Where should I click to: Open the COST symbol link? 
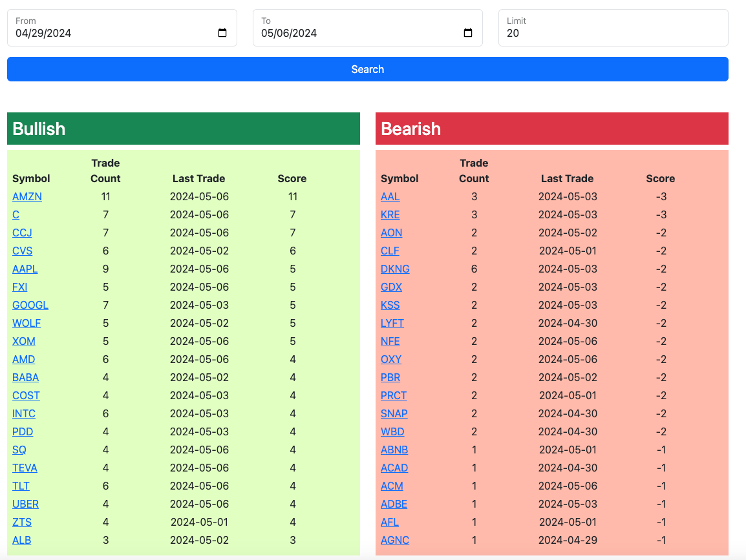pyautogui.click(x=26, y=395)
